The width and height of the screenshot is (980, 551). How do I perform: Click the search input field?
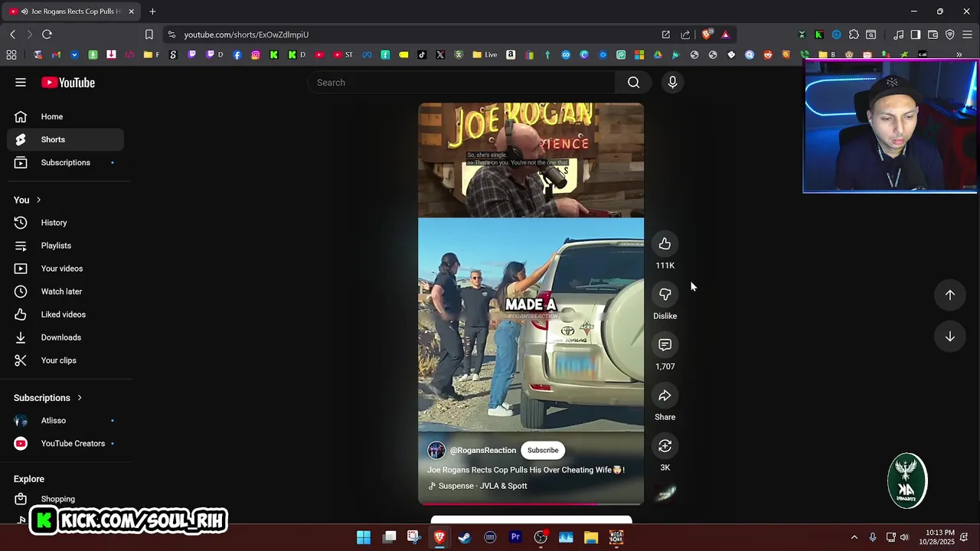pyautogui.click(x=462, y=83)
